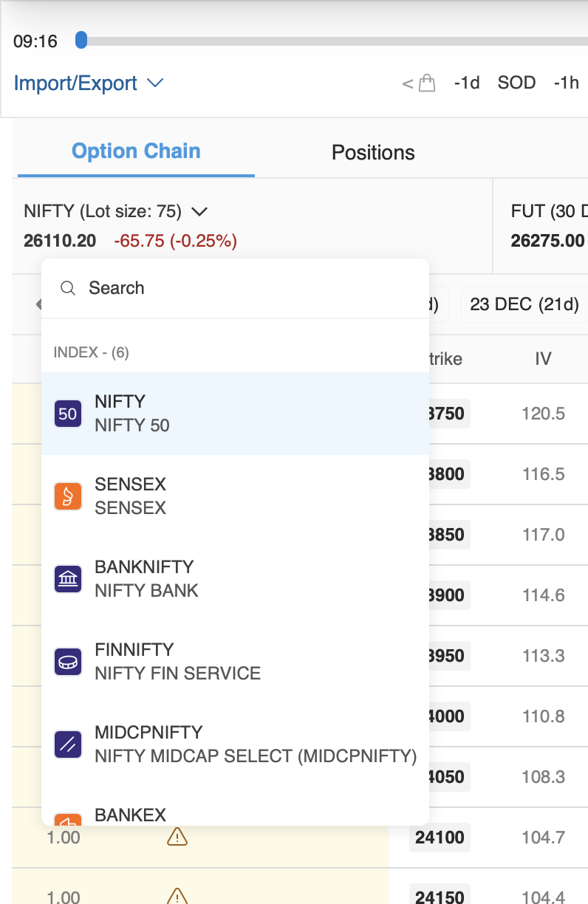This screenshot has width=588, height=904.
Task: Open the Import/Export dropdown
Action: [x=89, y=83]
